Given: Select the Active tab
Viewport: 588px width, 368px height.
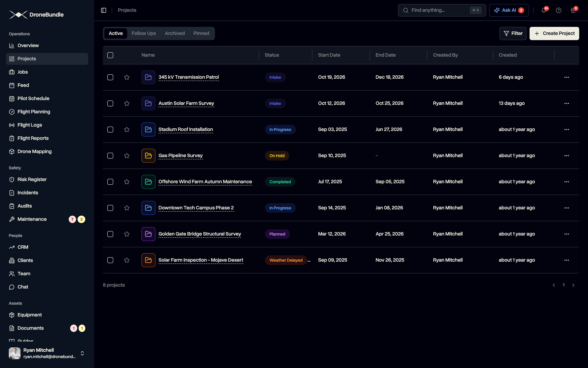Looking at the screenshot, I should 116,33.
